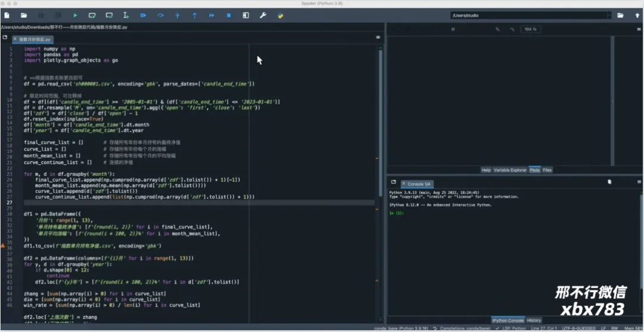Click the greyed-out Save file icon
This screenshot has height=332, width=644.
point(41,15)
